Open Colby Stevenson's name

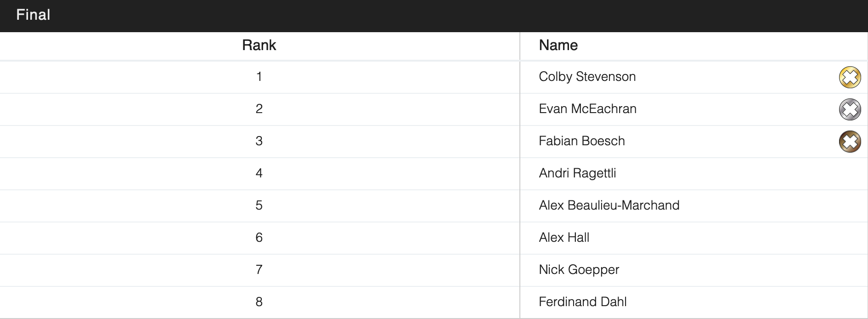click(x=587, y=77)
